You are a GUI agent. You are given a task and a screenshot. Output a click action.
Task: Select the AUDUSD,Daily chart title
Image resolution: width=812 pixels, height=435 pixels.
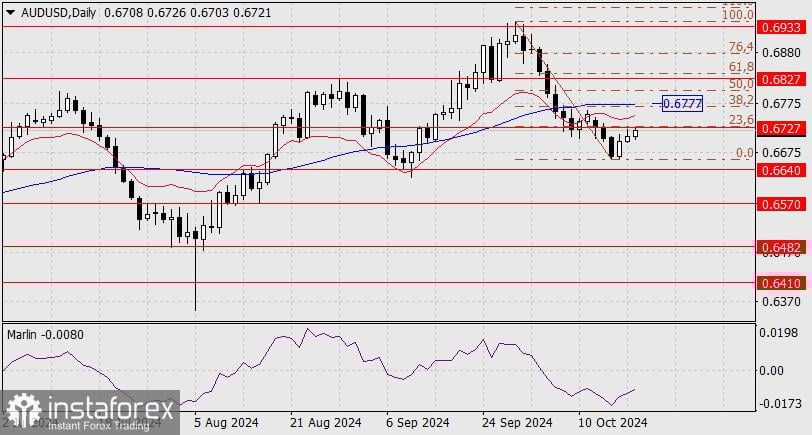(59, 13)
